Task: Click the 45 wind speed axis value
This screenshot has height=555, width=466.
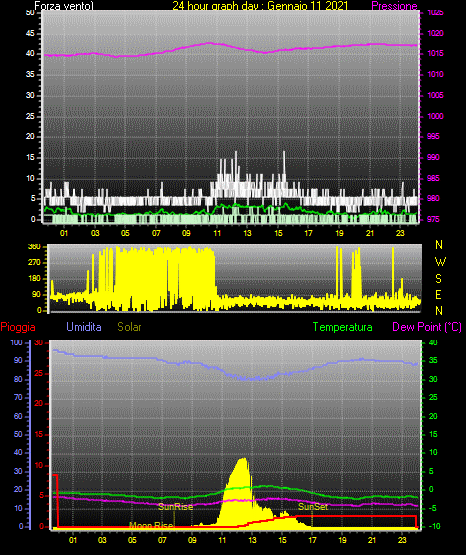Action: (30, 34)
